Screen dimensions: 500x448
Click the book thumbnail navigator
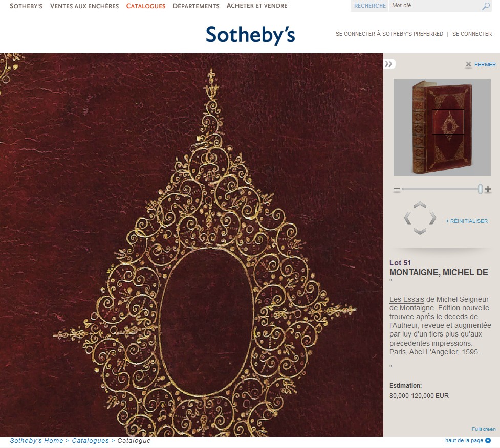(442, 127)
